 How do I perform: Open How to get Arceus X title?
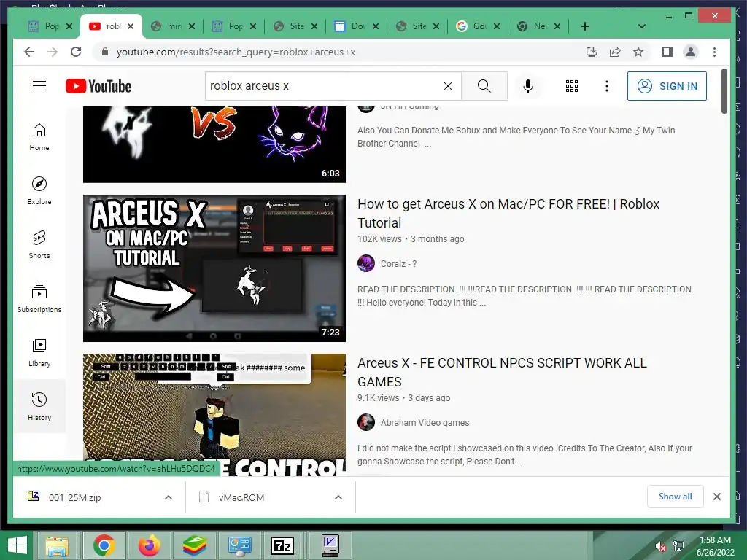508,214
